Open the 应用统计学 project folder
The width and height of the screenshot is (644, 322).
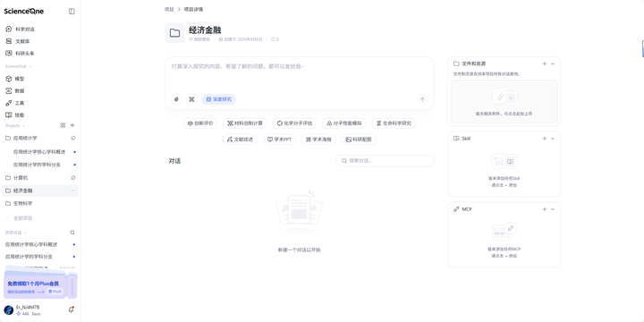click(x=25, y=138)
